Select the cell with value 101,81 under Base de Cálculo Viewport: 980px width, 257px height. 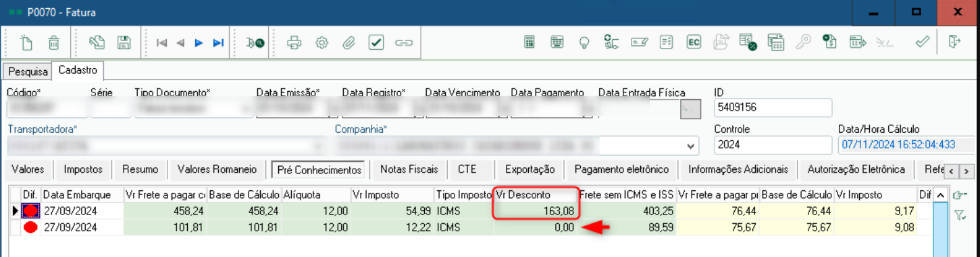pos(244,227)
